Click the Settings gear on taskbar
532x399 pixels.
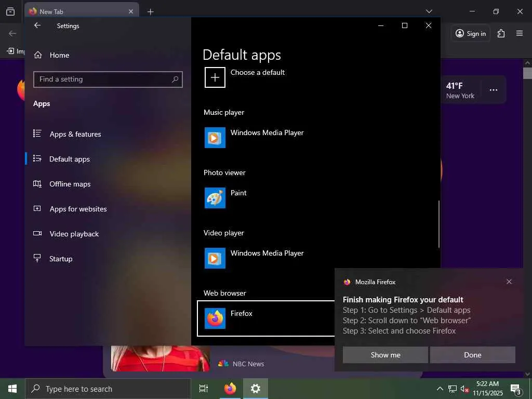[x=255, y=389]
